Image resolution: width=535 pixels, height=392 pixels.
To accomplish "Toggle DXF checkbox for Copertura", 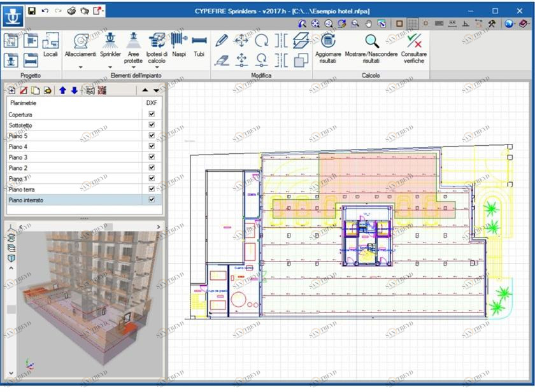I will (152, 115).
